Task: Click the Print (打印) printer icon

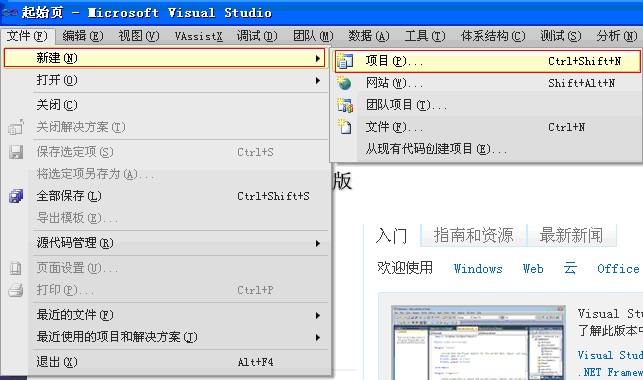Action: tap(16, 290)
